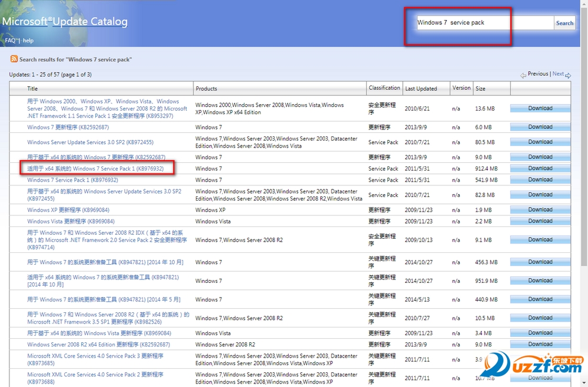Click the Search button
This screenshot has width=588, height=387.
click(x=564, y=24)
